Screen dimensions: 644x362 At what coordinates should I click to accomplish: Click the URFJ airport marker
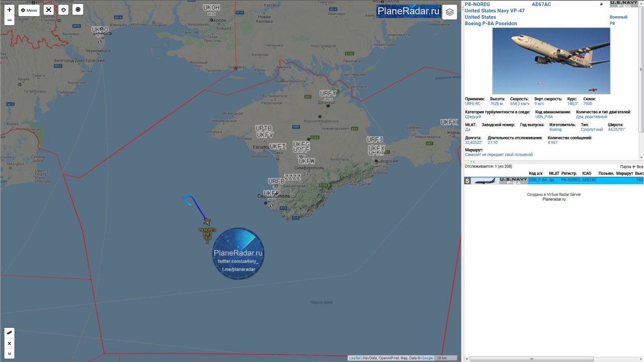click(x=375, y=139)
